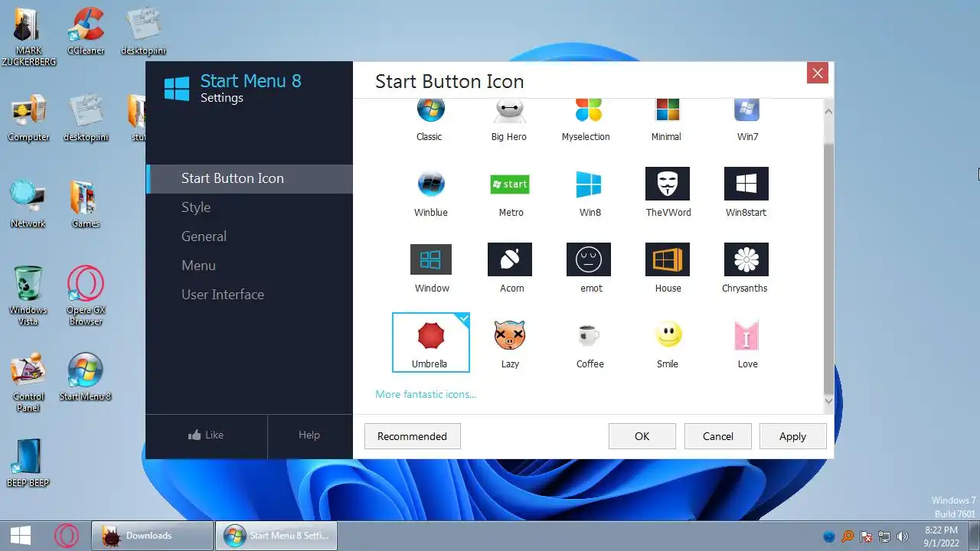
Task: Click the blue globe tray icon
Action: click(829, 536)
